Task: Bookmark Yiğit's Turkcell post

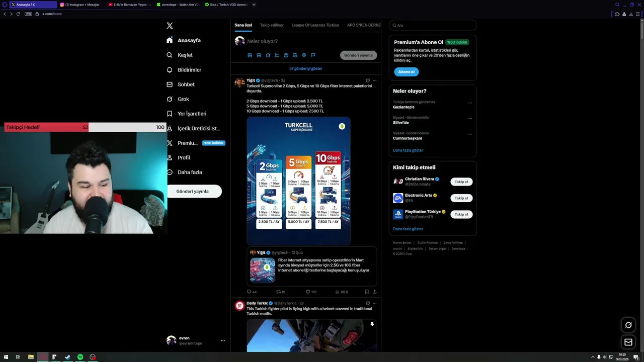Action: [367, 292]
